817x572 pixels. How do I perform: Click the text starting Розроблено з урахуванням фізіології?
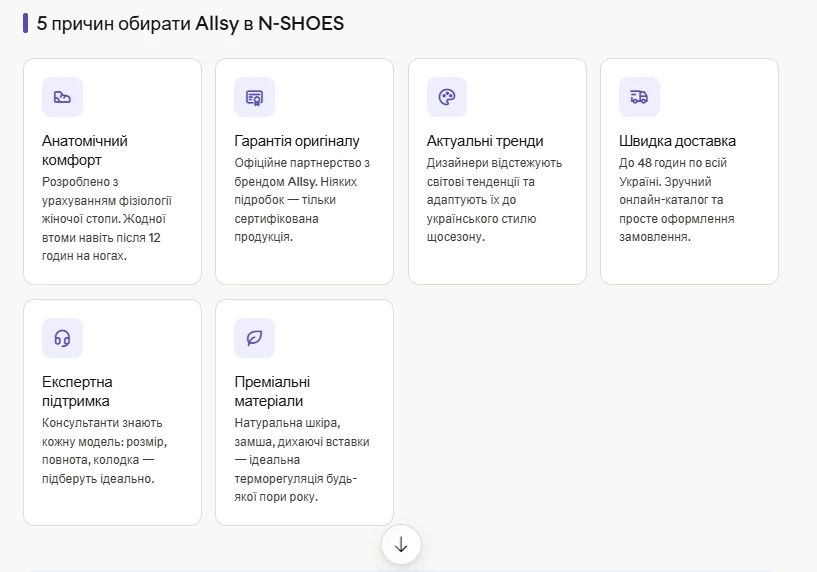click(x=107, y=219)
